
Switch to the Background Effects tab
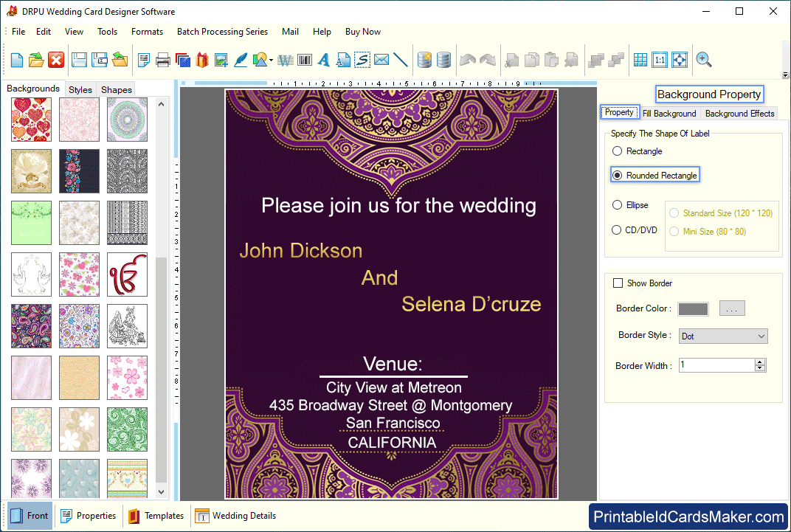click(739, 114)
